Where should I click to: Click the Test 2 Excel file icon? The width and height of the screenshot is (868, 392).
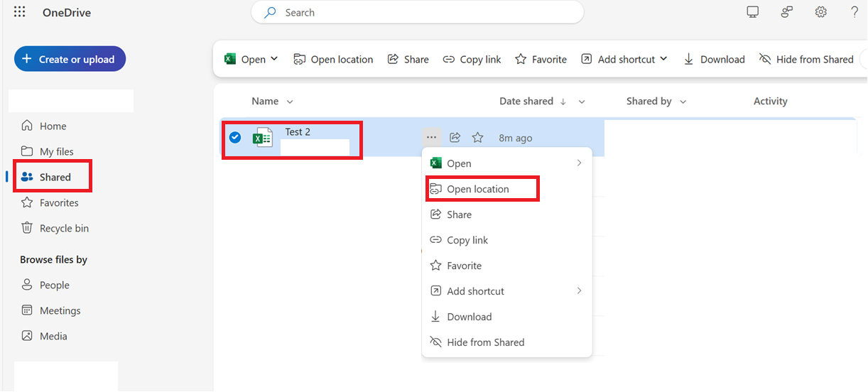[x=263, y=138]
